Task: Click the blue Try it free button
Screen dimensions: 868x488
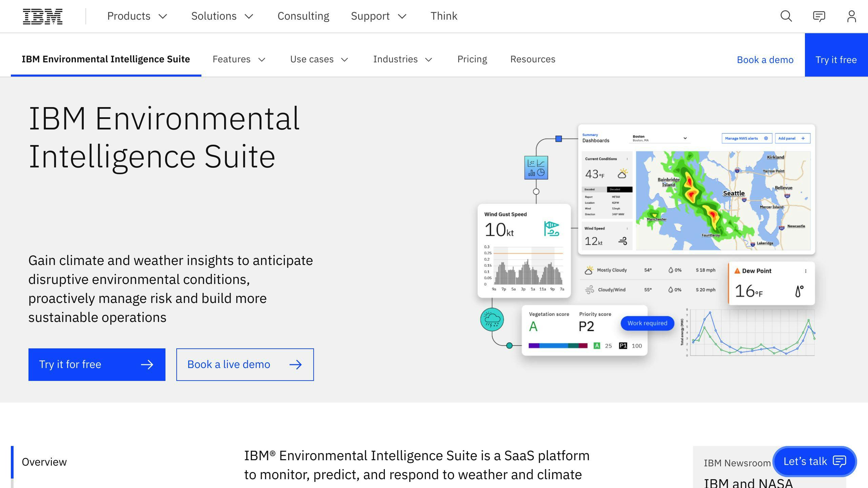Action: (x=836, y=55)
